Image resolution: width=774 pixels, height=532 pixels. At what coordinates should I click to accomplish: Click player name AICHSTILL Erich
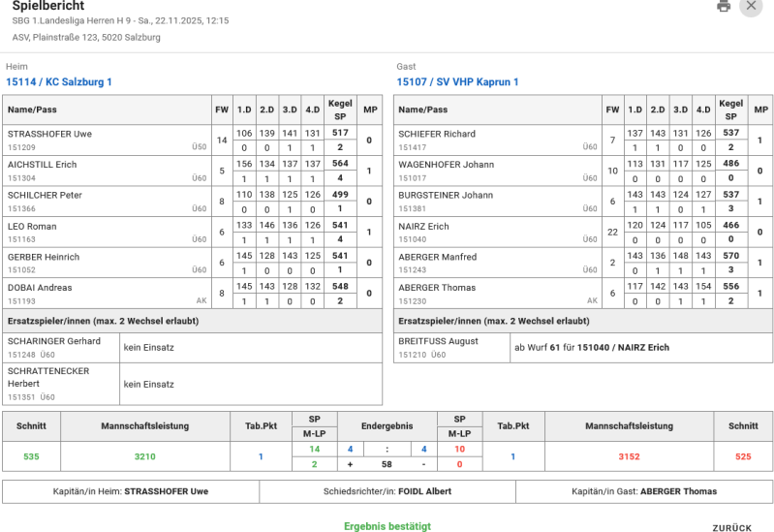42,165
